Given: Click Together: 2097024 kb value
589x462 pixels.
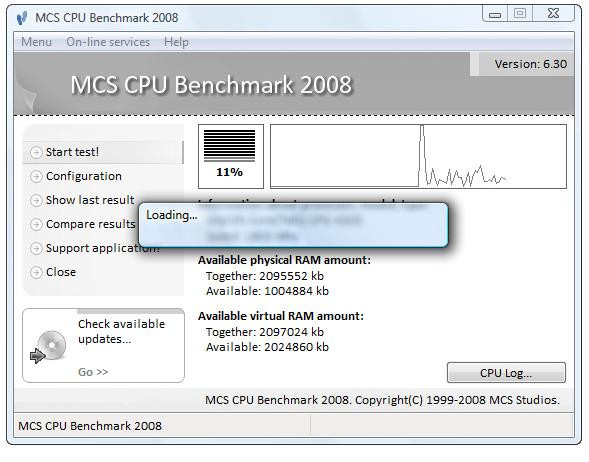Looking at the screenshot, I should tap(264, 332).
